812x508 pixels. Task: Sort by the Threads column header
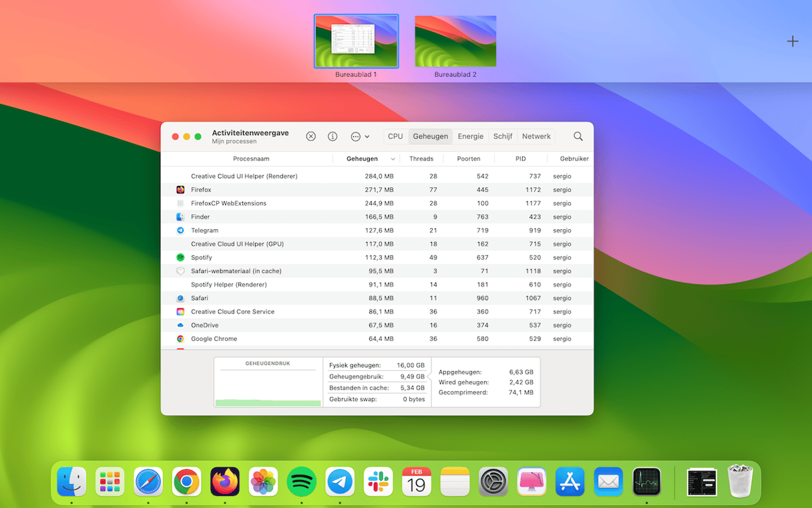click(x=421, y=159)
